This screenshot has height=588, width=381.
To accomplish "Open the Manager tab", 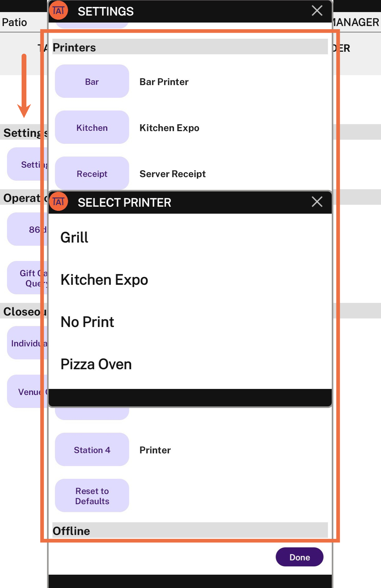I will (x=356, y=23).
